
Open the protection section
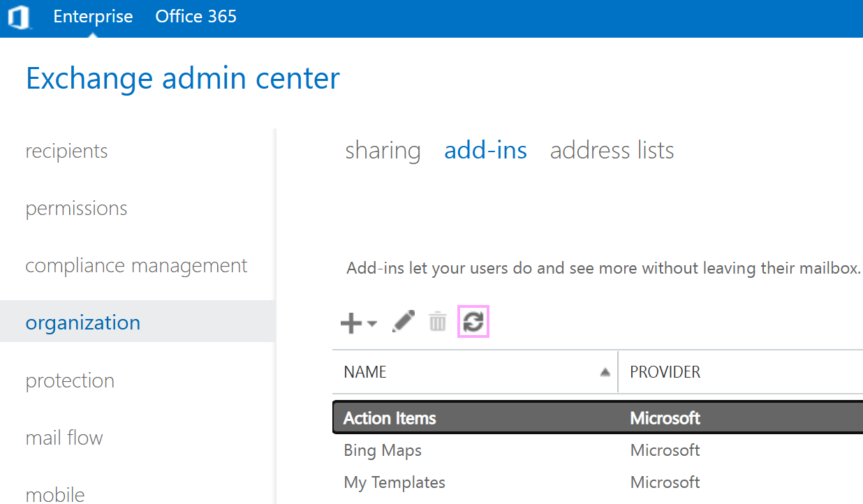coord(70,380)
